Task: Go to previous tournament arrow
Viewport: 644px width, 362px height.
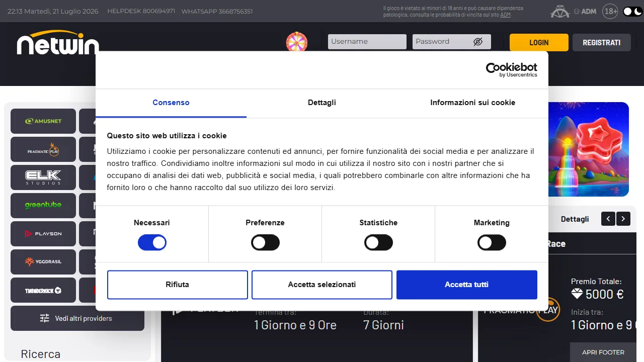Action: tap(608, 219)
